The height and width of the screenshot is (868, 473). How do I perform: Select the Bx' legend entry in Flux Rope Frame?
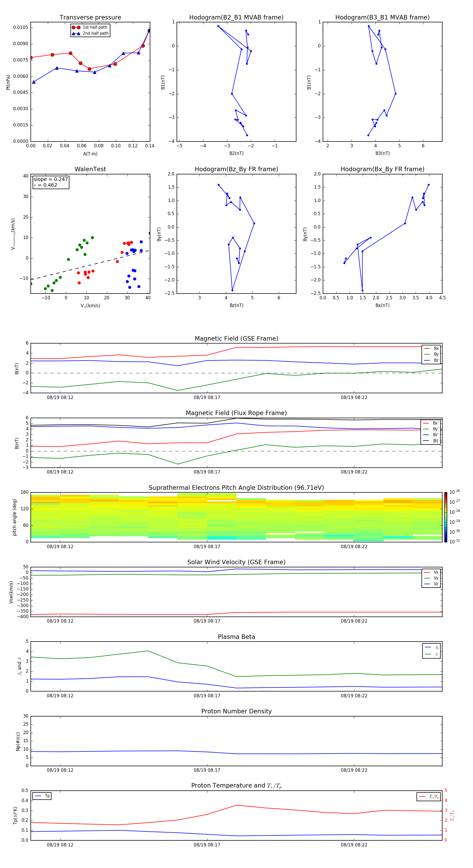coord(431,423)
